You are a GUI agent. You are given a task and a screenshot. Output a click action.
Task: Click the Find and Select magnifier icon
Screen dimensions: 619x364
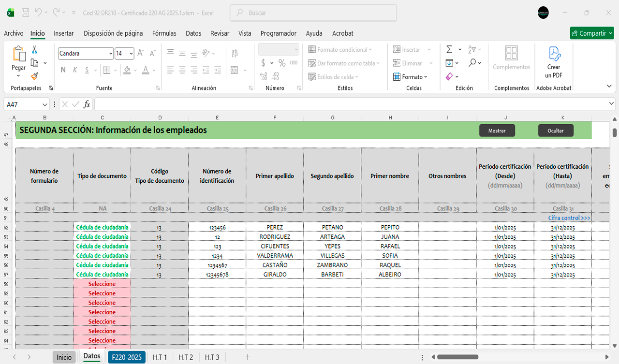(472, 63)
